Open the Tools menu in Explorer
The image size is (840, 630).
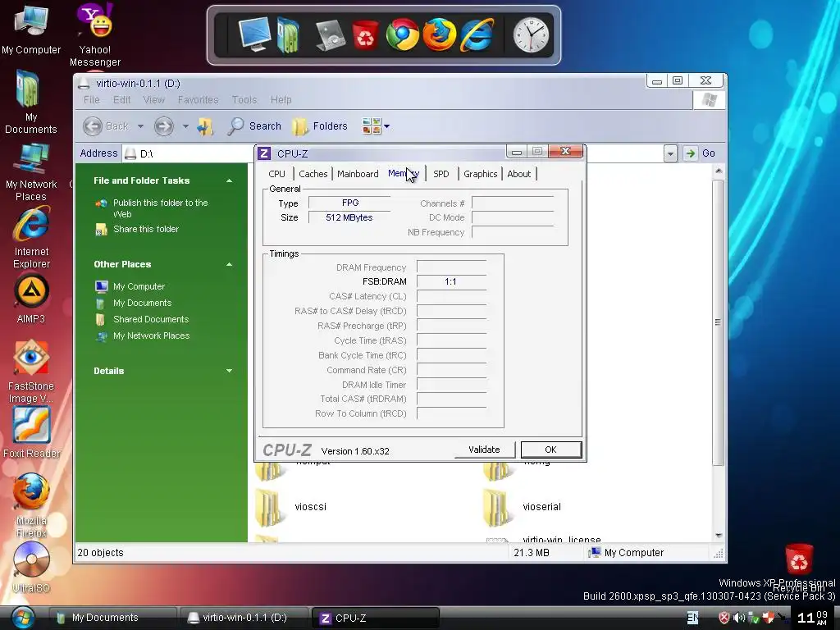pyautogui.click(x=244, y=100)
